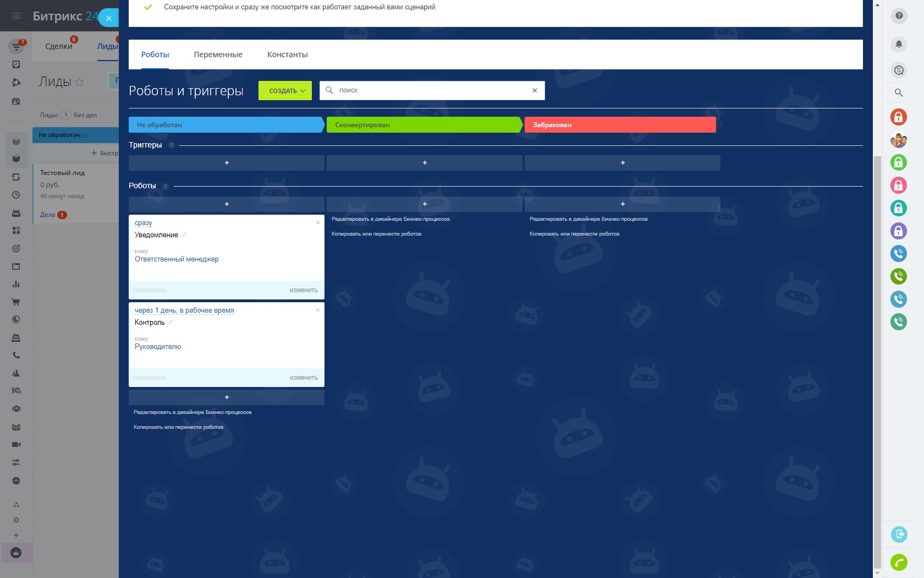Open Копировать или перенести роботов under Забракован
Image resolution: width=924 pixels, height=578 pixels.
tap(574, 234)
